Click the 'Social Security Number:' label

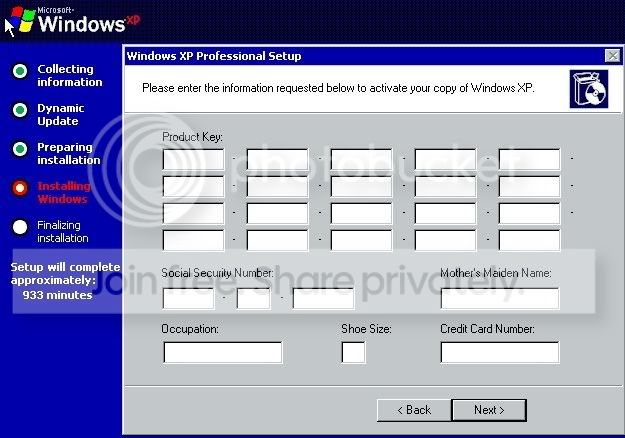click(x=217, y=273)
